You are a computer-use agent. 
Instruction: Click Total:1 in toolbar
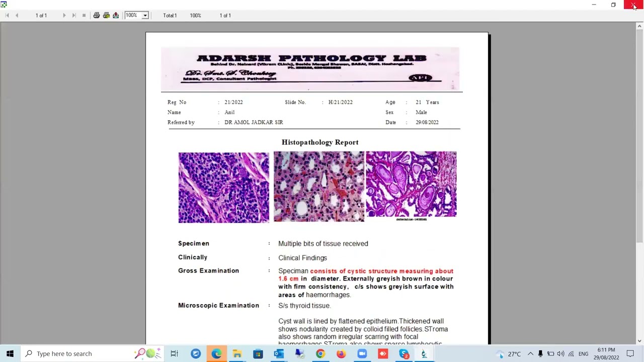(170, 16)
